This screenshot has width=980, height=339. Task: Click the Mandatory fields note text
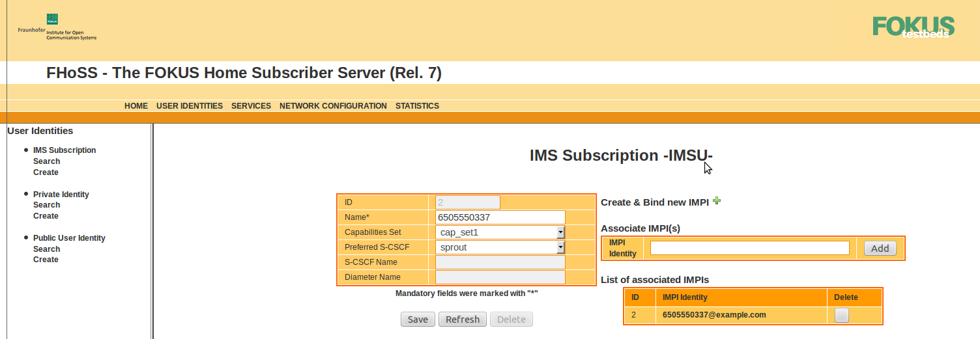467,293
